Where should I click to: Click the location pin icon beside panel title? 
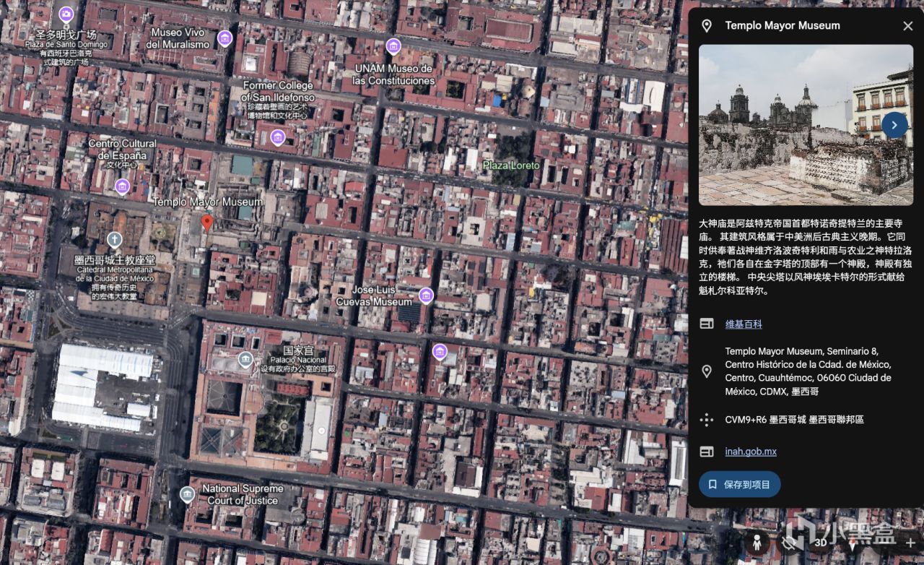point(707,26)
